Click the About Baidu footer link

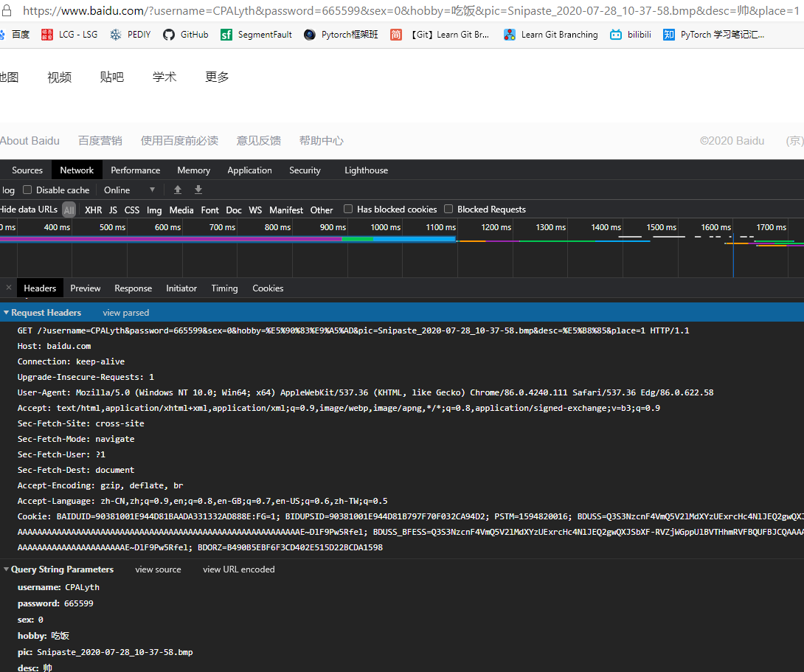tap(30, 140)
